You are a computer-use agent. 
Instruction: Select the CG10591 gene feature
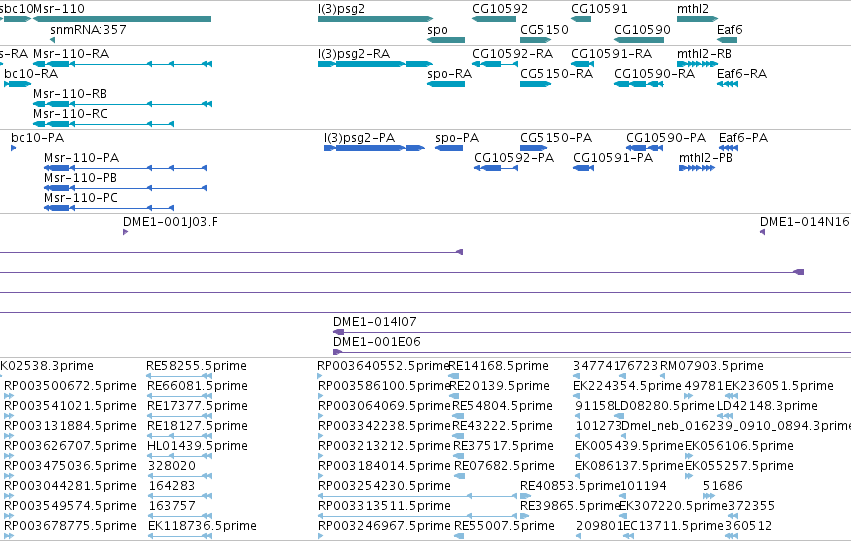(581, 19)
